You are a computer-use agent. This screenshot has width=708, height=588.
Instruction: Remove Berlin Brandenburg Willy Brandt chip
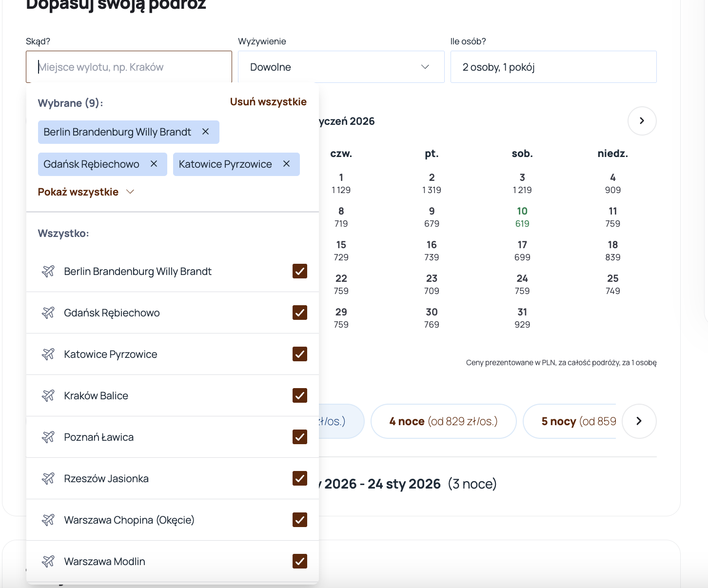pyautogui.click(x=206, y=132)
